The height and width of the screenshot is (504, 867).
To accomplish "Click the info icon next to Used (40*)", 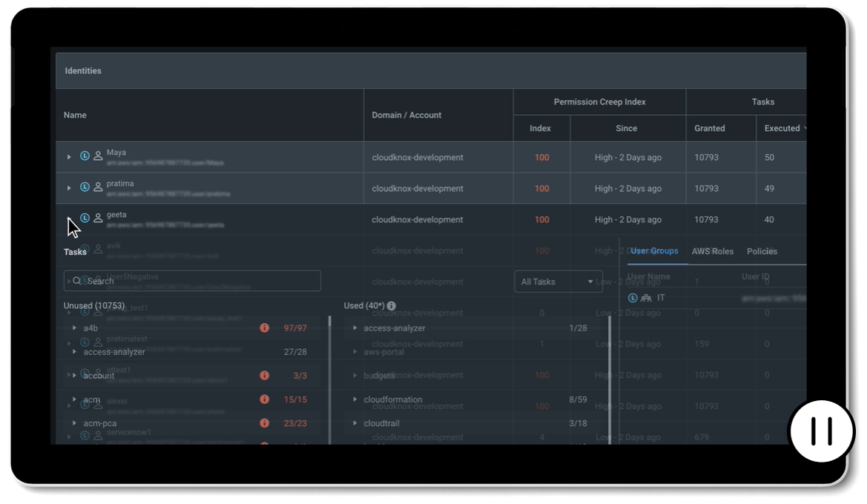I will (392, 306).
